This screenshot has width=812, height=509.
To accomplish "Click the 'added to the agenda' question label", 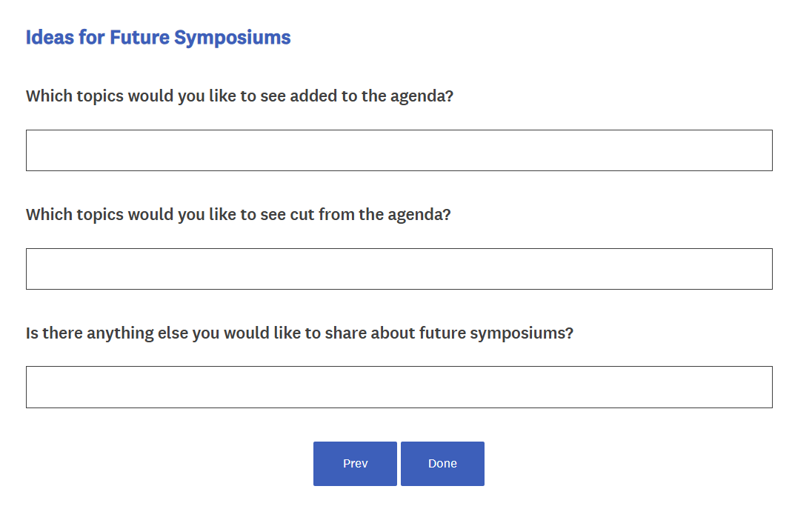I will (239, 96).
